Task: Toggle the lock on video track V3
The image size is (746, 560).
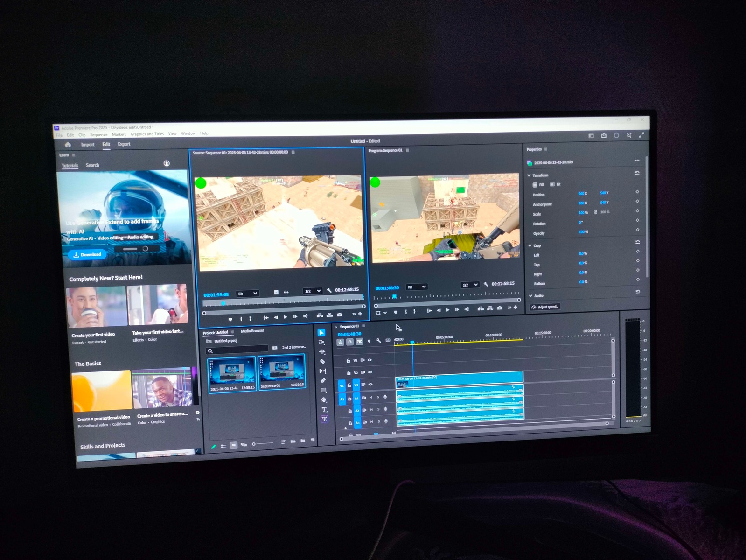Action: click(x=348, y=360)
